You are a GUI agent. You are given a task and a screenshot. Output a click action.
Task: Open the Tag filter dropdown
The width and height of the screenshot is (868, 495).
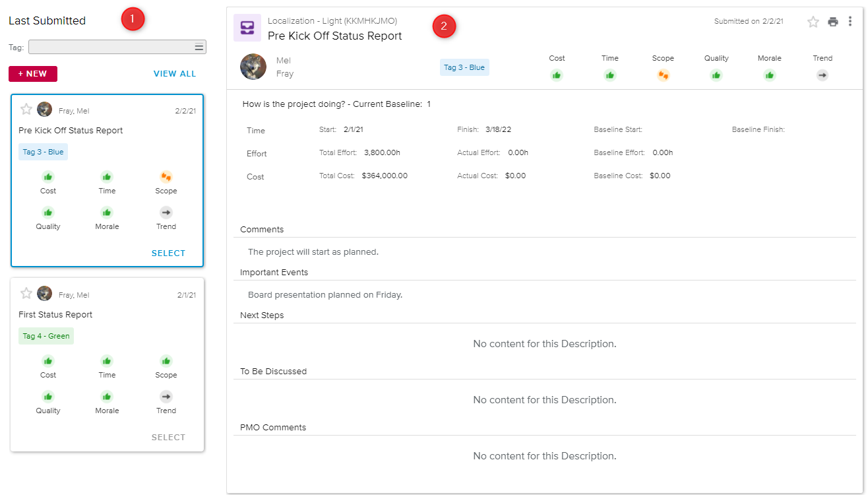click(x=117, y=47)
